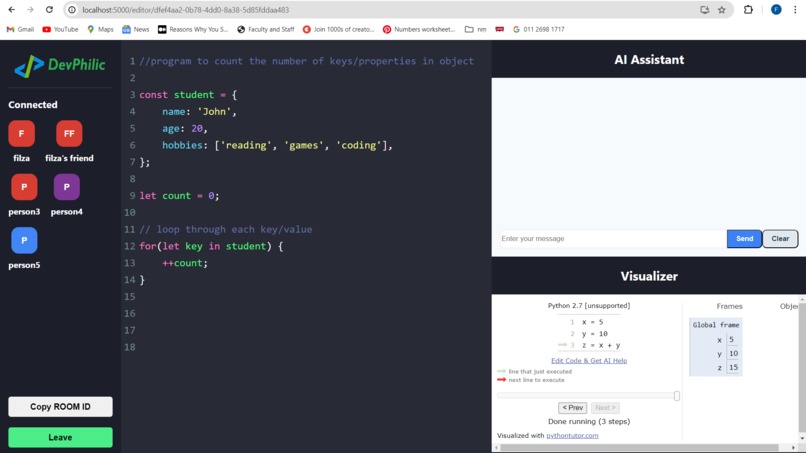Image resolution: width=806 pixels, height=453 pixels.
Task: Click the first comment line in editor
Action: 306,61
